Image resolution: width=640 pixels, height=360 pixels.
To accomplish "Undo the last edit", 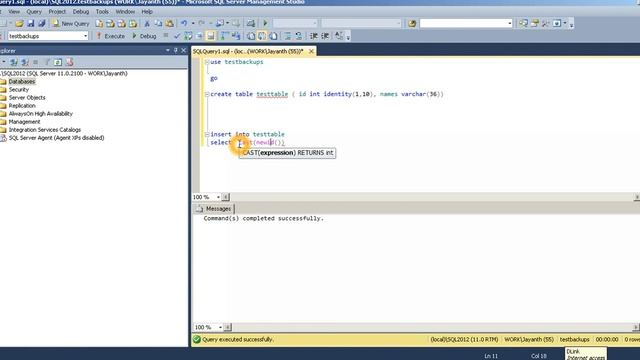I will (184, 24).
